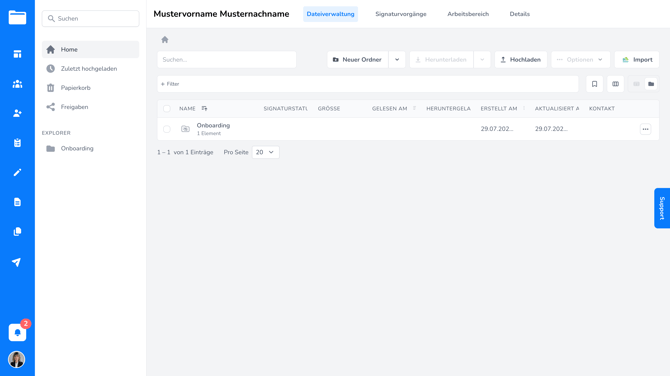Click the Heruntergeladen column header

448,109
